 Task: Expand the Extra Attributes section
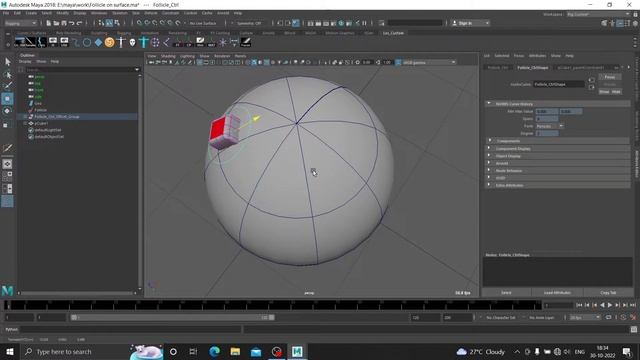[489, 185]
